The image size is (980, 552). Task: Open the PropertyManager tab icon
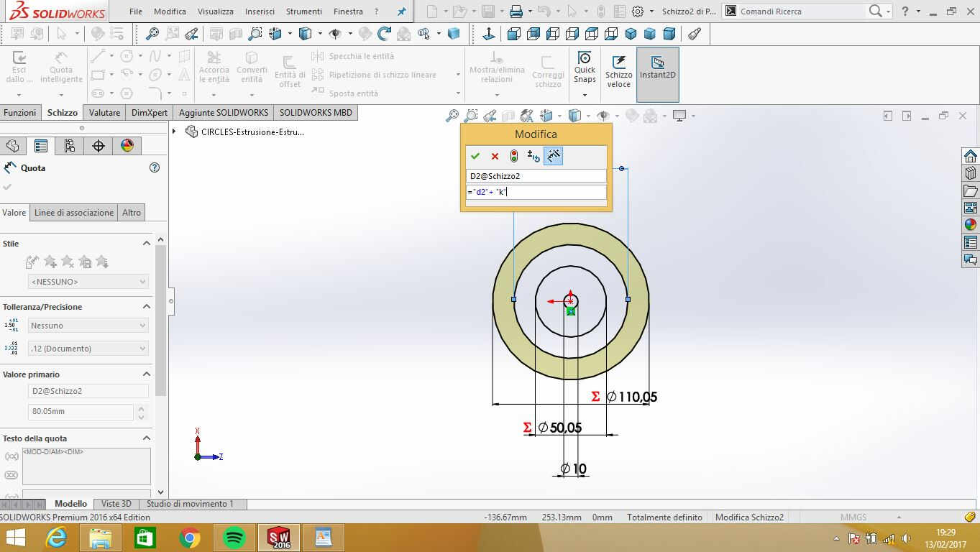(x=41, y=146)
